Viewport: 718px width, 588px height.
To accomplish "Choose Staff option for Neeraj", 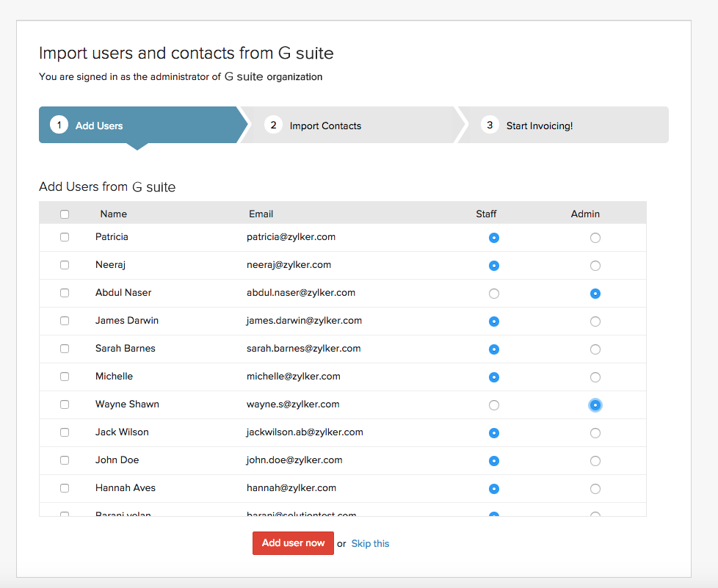I will tap(494, 265).
